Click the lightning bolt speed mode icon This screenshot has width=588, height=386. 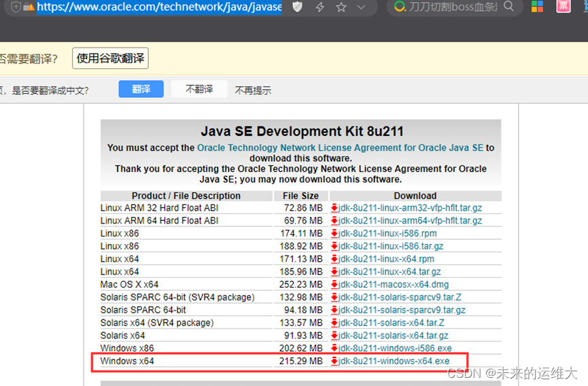pyautogui.click(x=320, y=7)
